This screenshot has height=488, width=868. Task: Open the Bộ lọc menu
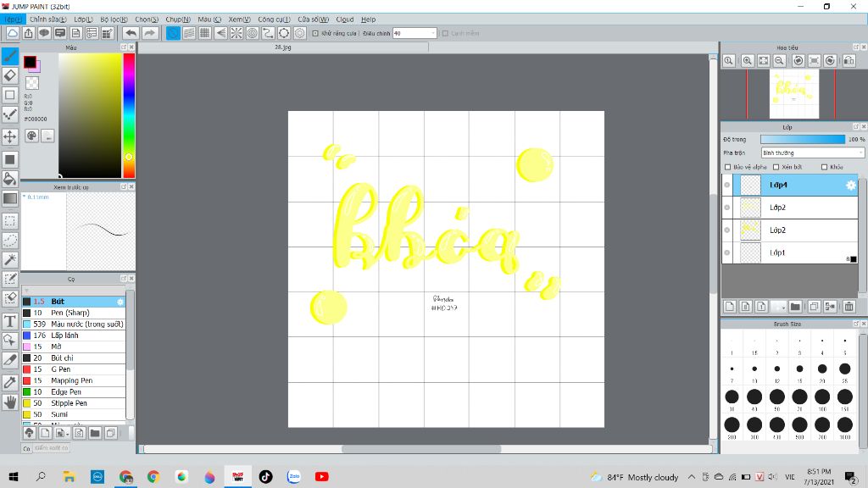coord(114,19)
